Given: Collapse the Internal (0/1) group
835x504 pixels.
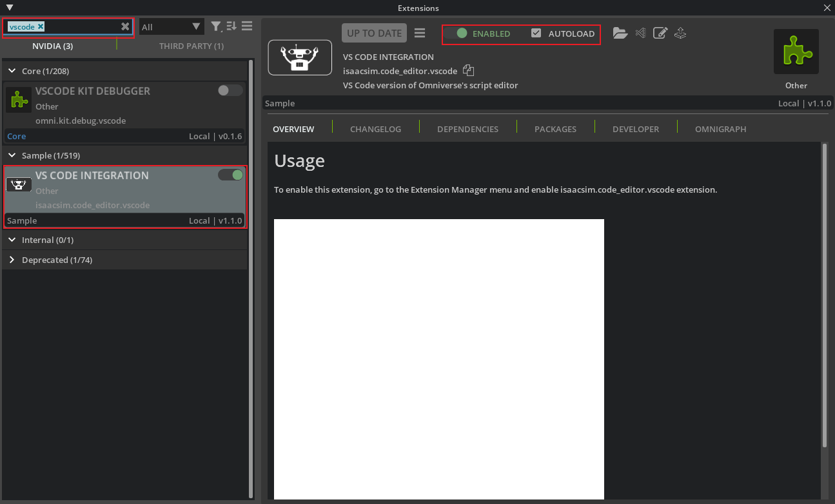Looking at the screenshot, I should coord(12,240).
